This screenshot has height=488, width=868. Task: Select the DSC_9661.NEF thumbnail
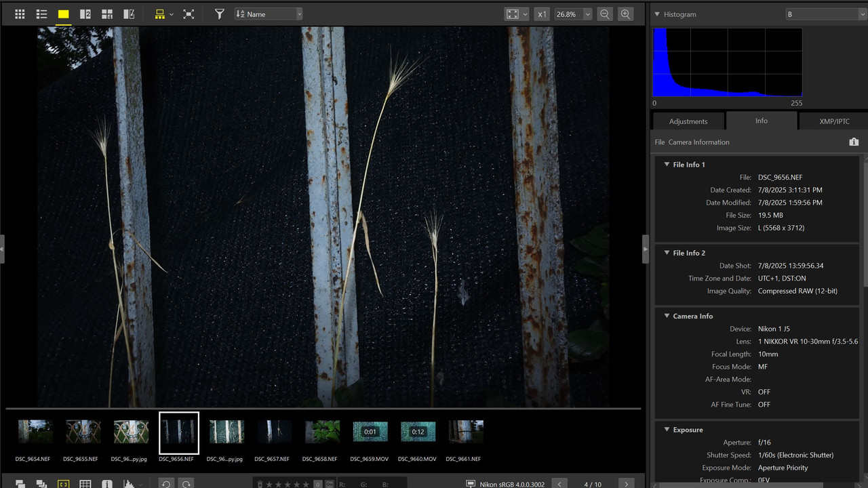(x=466, y=432)
